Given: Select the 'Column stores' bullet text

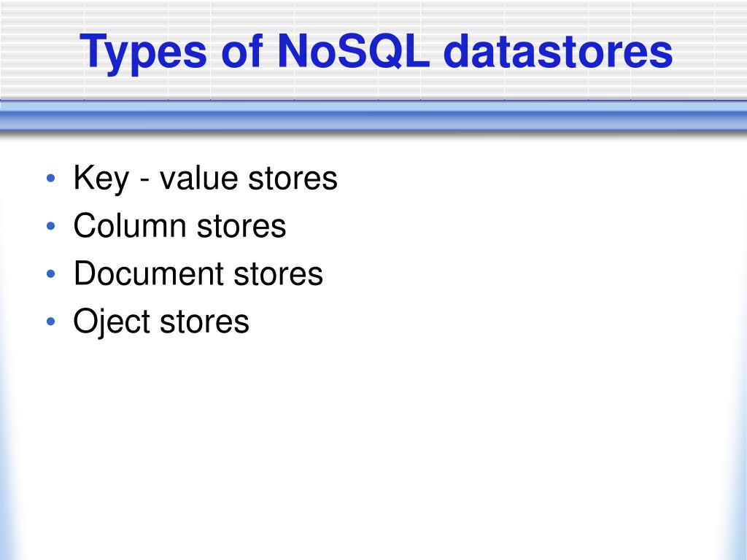Looking at the screenshot, I should pyautogui.click(x=179, y=225).
